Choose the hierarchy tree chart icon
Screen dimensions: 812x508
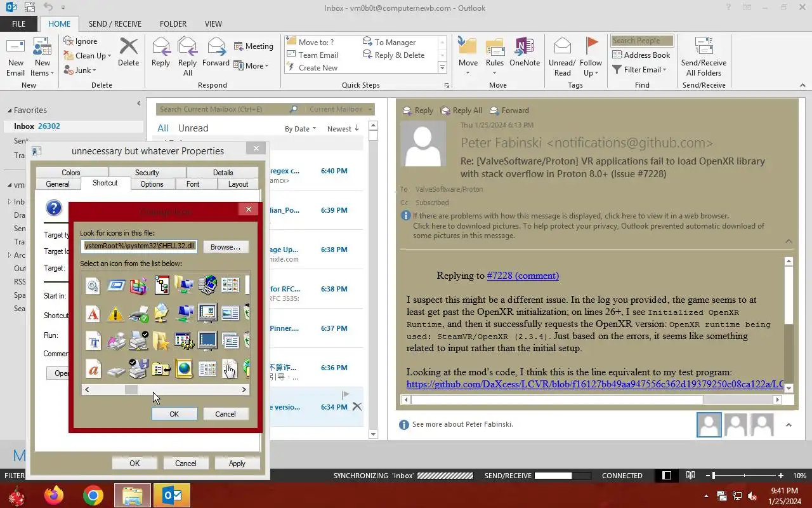tap(161, 285)
